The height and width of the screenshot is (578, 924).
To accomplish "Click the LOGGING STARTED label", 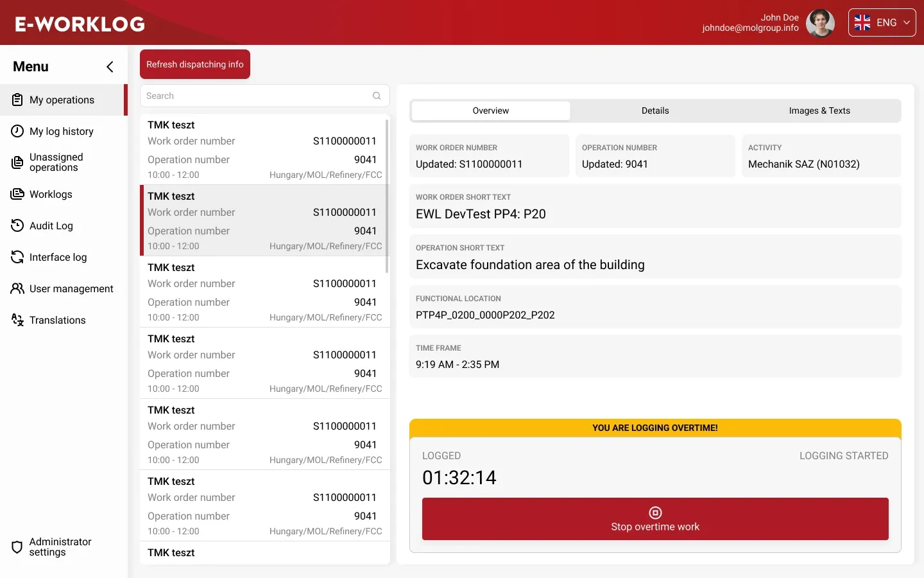I will tap(844, 455).
